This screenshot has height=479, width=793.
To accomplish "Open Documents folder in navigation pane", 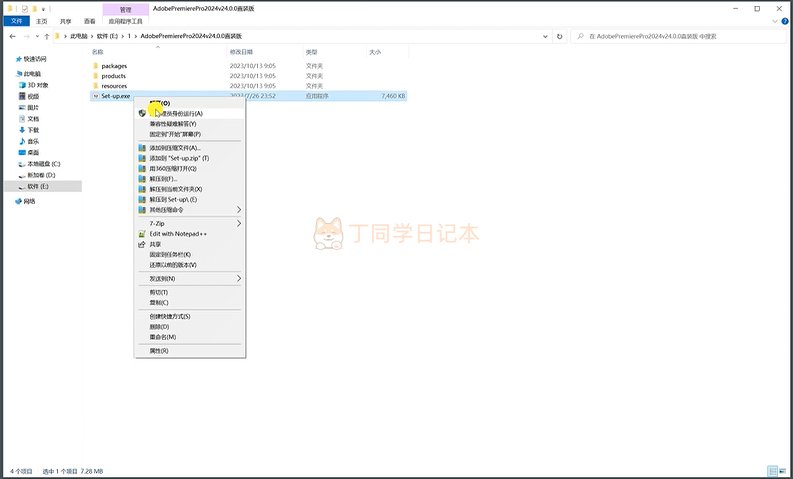I will click(33, 118).
